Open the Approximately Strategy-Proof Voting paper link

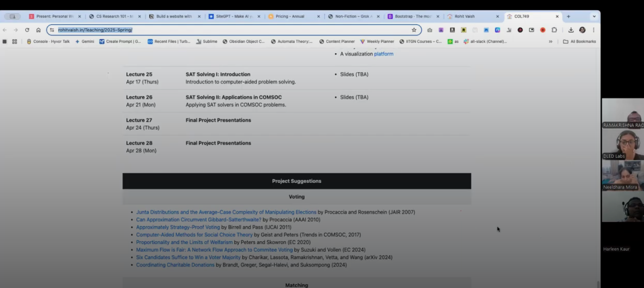coord(178,227)
